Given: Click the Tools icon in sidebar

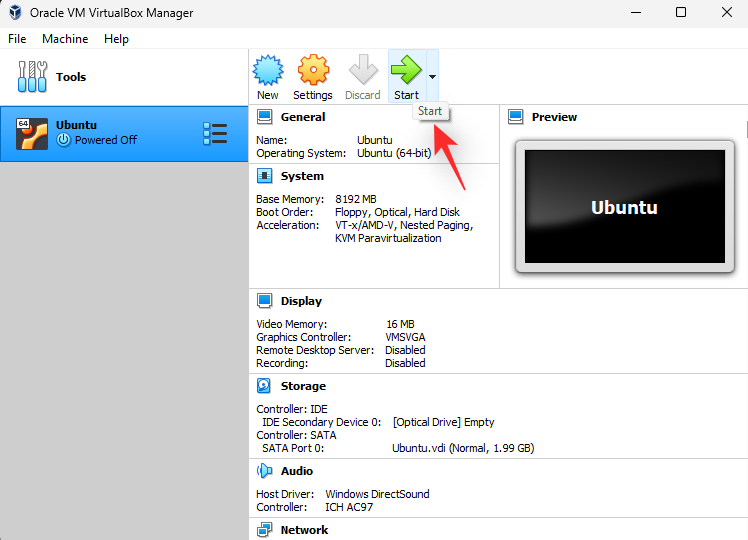Looking at the screenshot, I should click(x=33, y=77).
